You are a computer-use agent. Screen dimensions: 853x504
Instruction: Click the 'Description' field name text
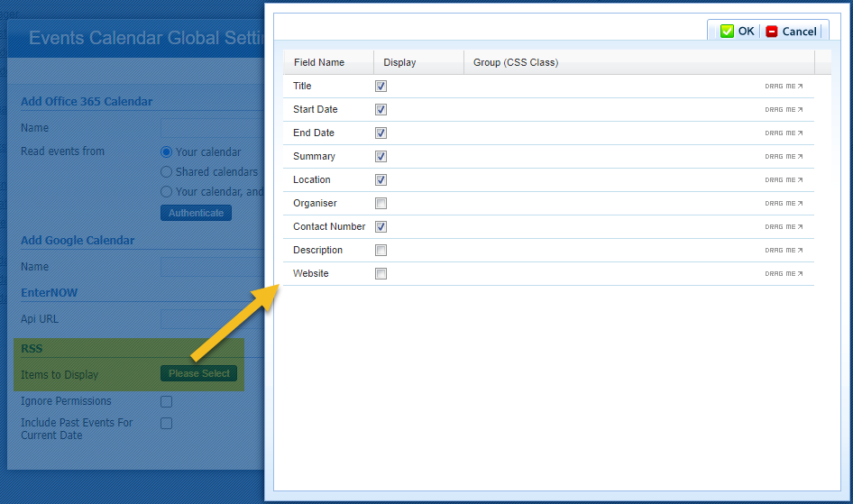[317, 250]
